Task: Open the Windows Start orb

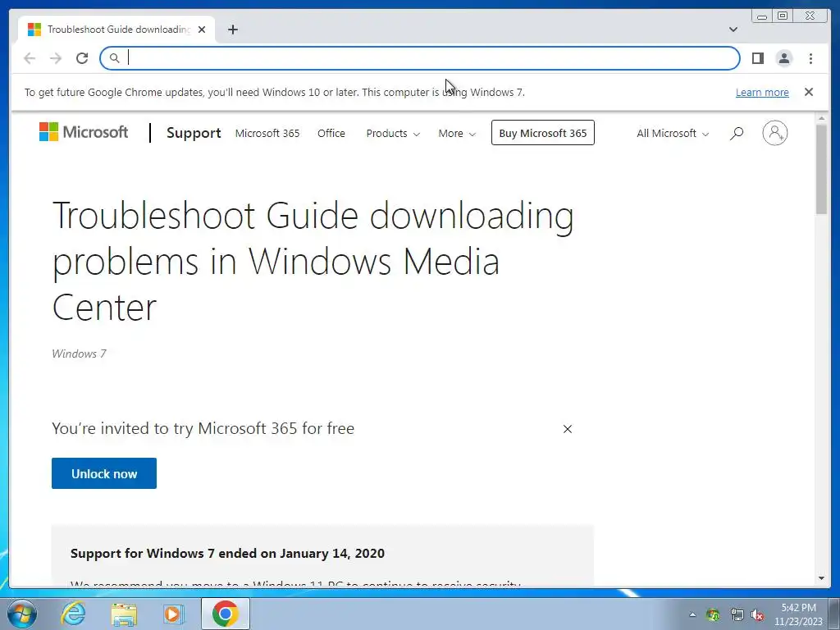Action: [x=21, y=614]
